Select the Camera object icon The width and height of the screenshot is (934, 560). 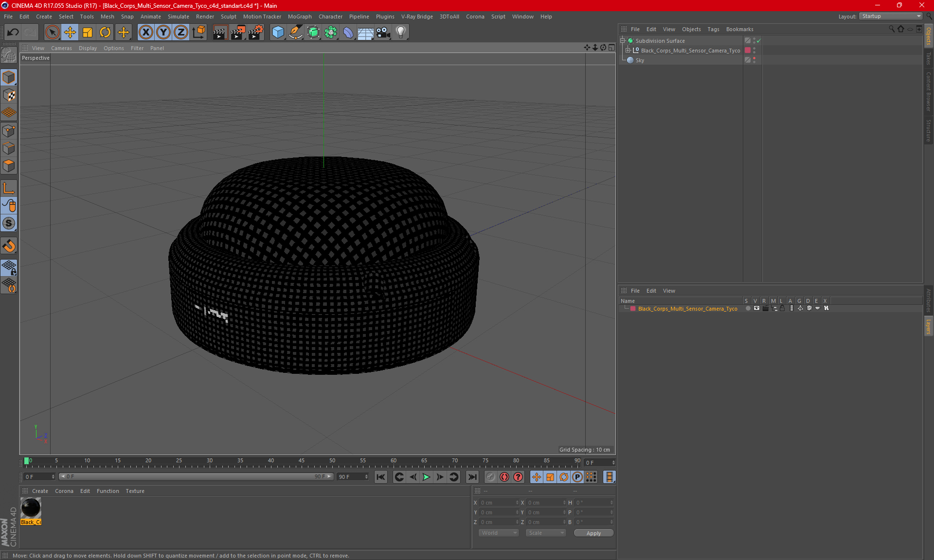pos(383,33)
